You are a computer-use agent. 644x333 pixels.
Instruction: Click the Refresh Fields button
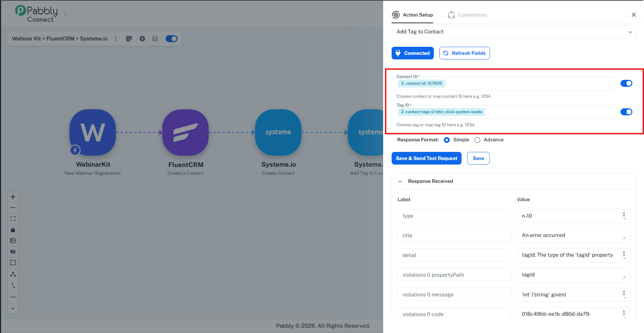coord(465,53)
